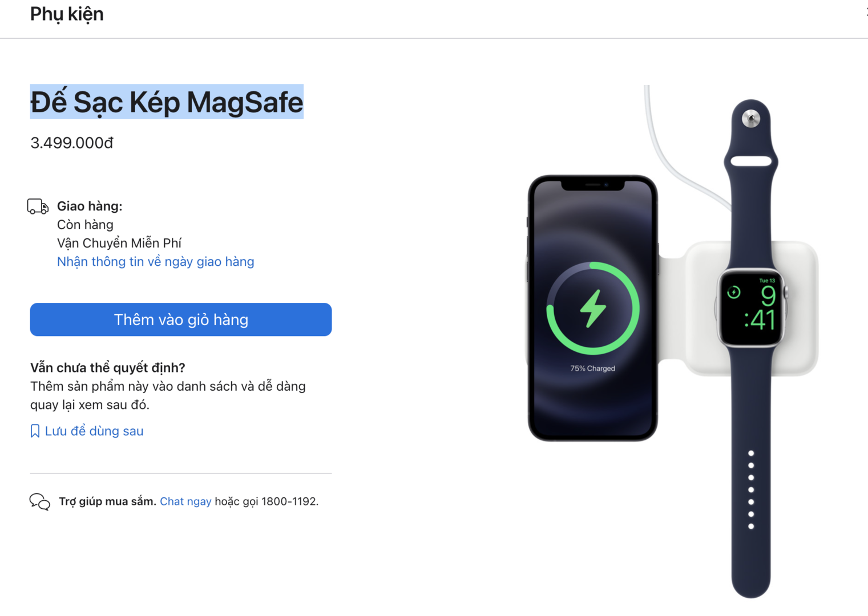Click the small charging indicator on watch face
868x616 pixels.
tap(734, 293)
